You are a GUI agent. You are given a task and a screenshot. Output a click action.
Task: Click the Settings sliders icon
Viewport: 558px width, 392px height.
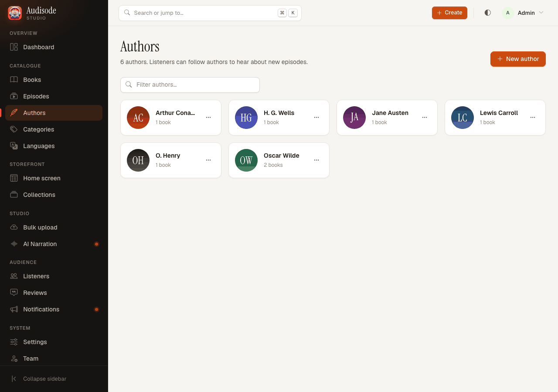(x=14, y=342)
